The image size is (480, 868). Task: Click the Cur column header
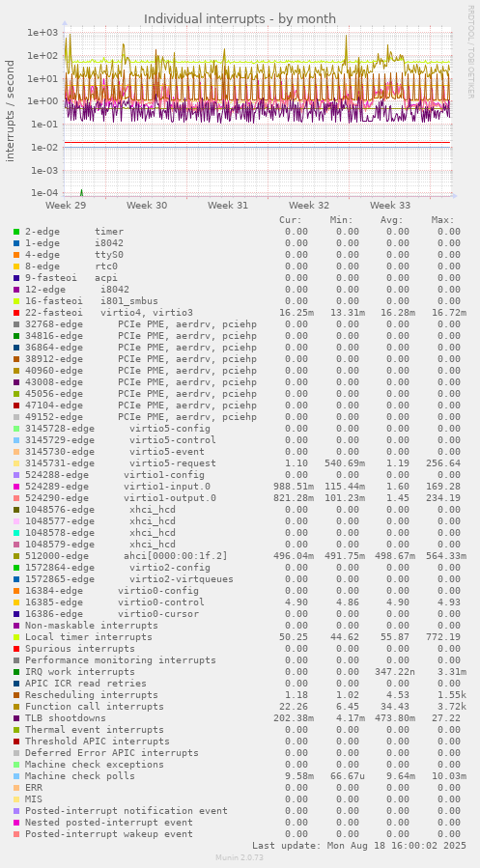[291, 220]
